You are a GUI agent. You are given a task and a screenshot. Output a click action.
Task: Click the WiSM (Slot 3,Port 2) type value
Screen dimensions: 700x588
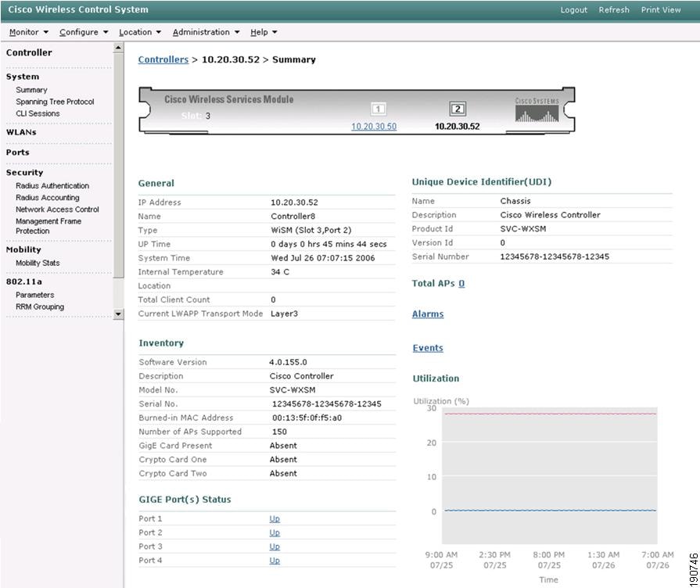click(311, 231)
